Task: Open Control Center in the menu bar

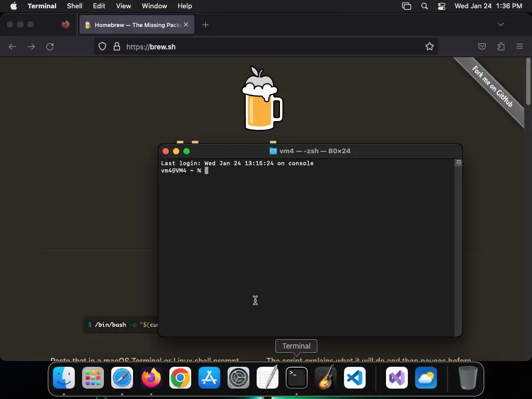Action: (442, 6)
